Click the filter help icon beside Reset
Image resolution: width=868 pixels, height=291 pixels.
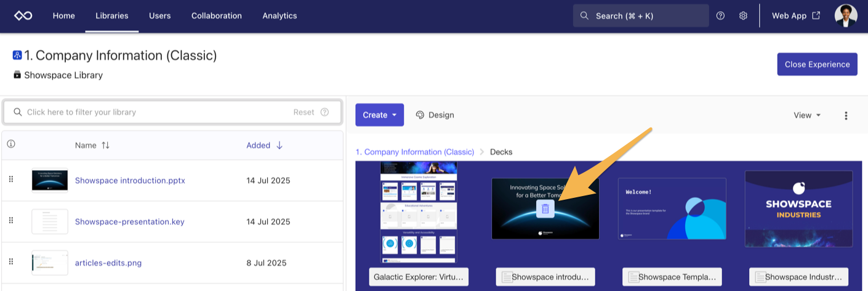[x=324, y=112]
